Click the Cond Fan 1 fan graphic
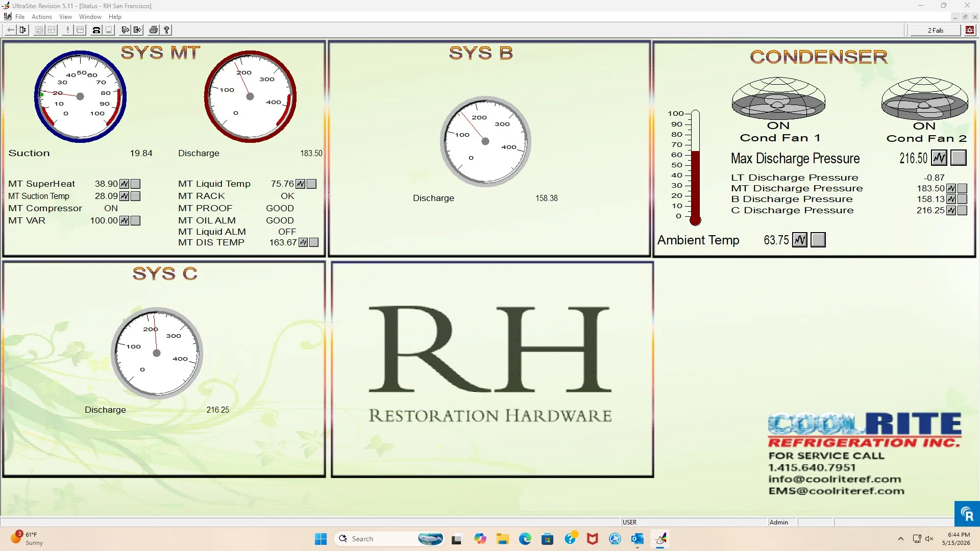This screenshot has width=980, height=551. point(778,98)
